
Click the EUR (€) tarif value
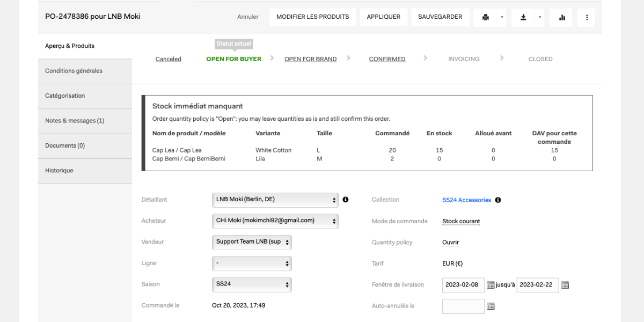pyautogui.click(x=452, y=264)
